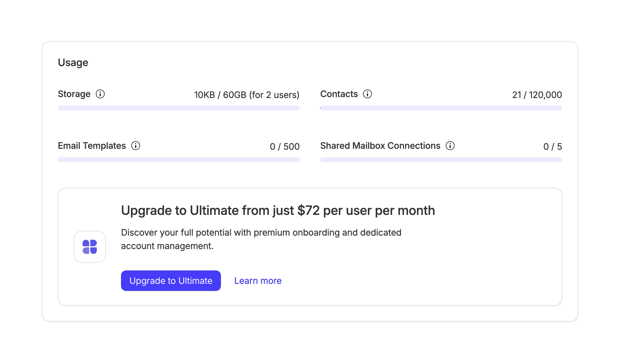This screenshot has height=364, width=620.
Task: Click the premium onboarding description text
Action: (261, 239)
